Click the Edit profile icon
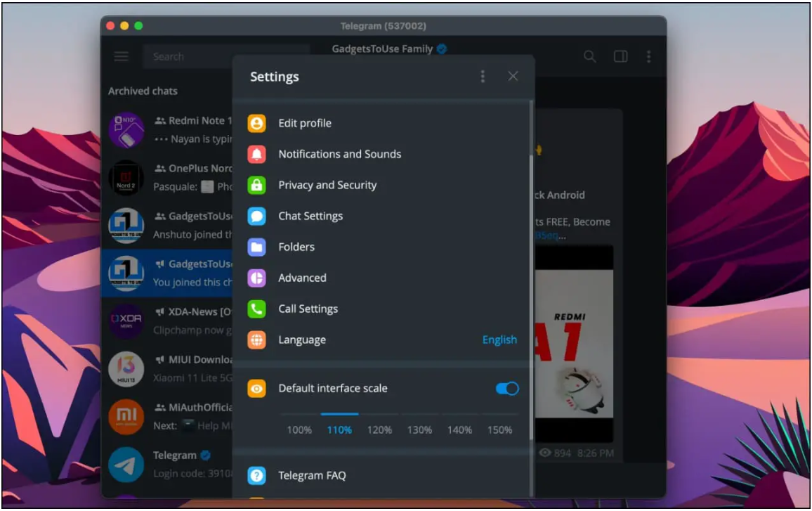Image resolution: width=812 pixels, height=511 pixels. coord(256,124)
